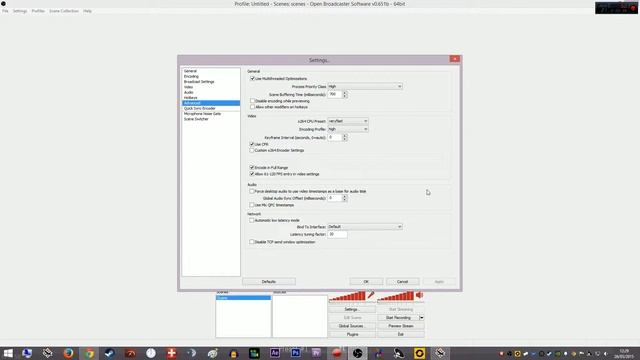Select Video settings category

pos(211,87)
